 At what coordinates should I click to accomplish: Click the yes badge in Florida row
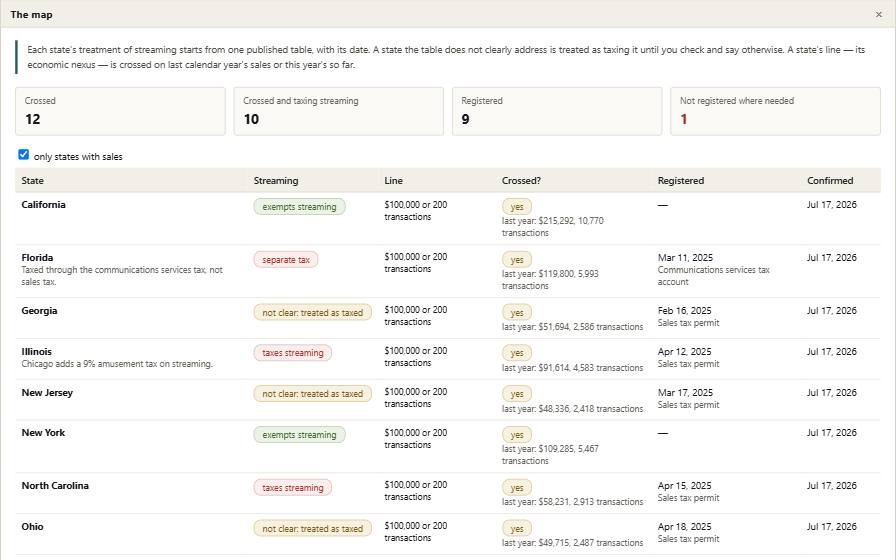[517, 259]
